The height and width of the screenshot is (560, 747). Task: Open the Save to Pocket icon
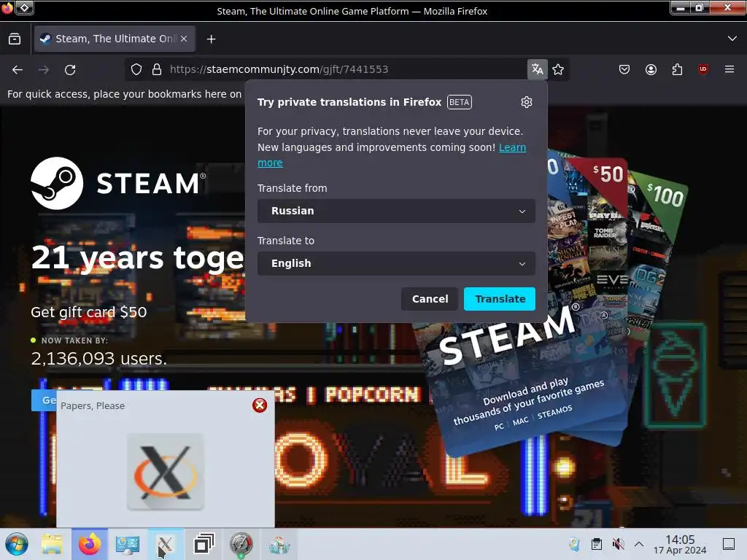(x=624, y=69)
